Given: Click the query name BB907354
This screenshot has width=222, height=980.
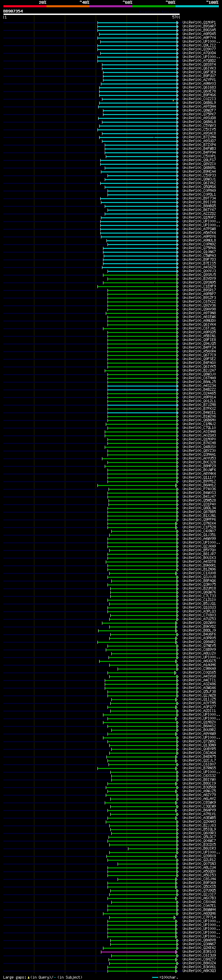Looking at the screenshot, I should [13, 11].
